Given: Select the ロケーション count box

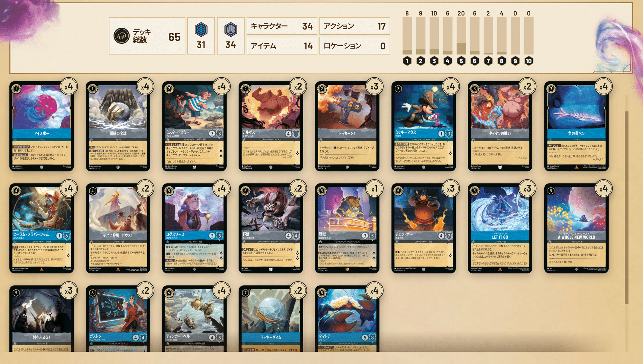Looking at the screenshot, I should tap(355, 46).
